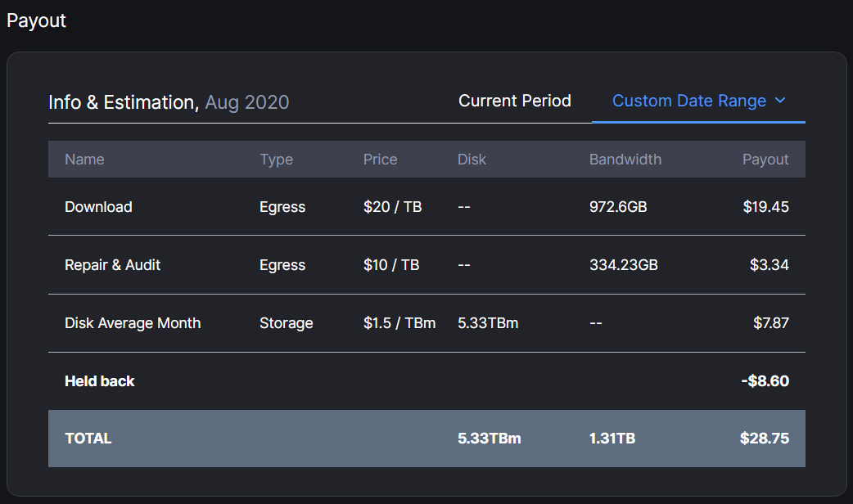853x504 pixels.
Task: Click the Type column header
Action: pos(276,160)
